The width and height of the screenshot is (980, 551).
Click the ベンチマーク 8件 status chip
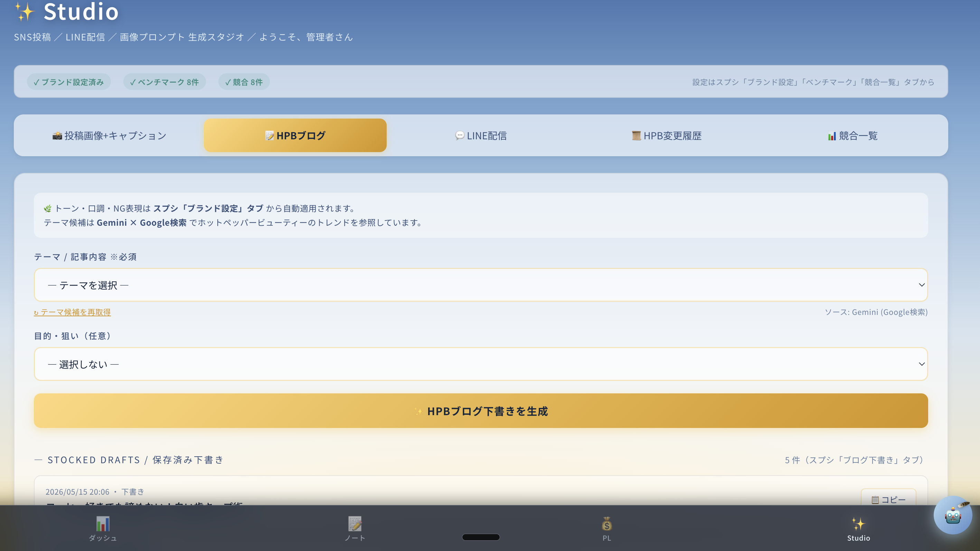(164, 82)
